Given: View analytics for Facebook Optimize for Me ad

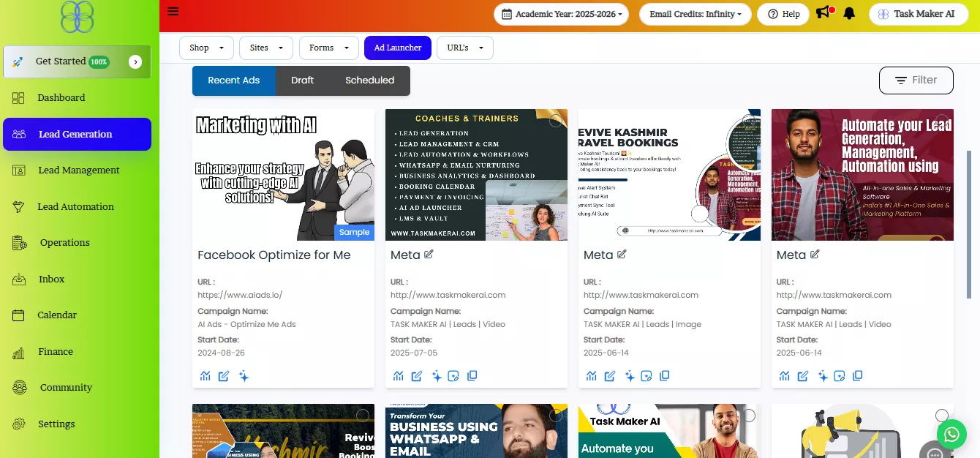Looking at the screenshot, I should (206, 376).
